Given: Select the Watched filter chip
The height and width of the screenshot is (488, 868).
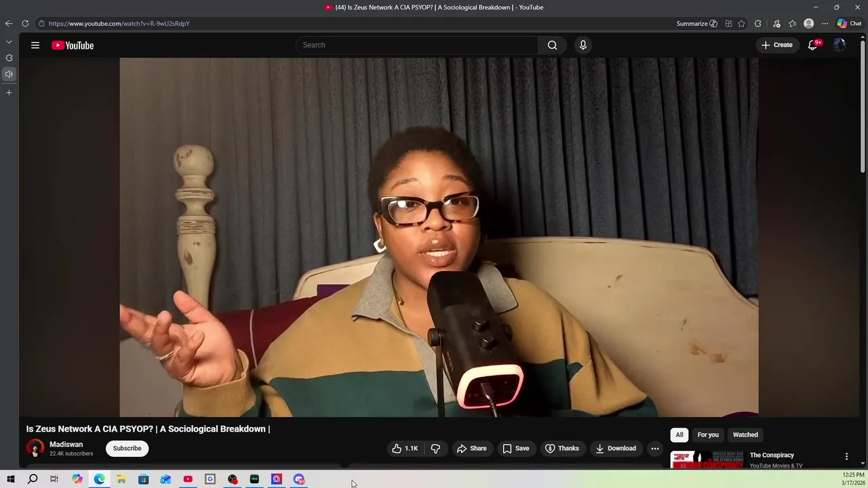Looking at the screenshot, I should 745,435.
